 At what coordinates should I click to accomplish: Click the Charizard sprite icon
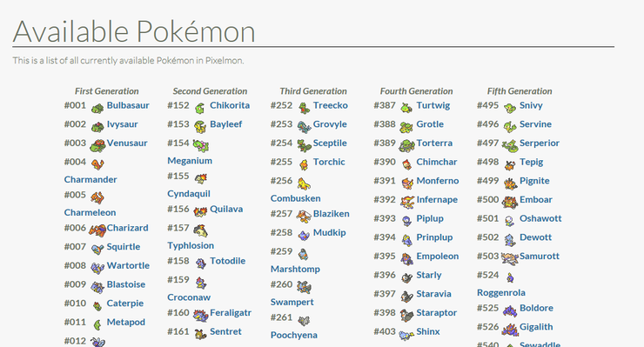point(97,230)
